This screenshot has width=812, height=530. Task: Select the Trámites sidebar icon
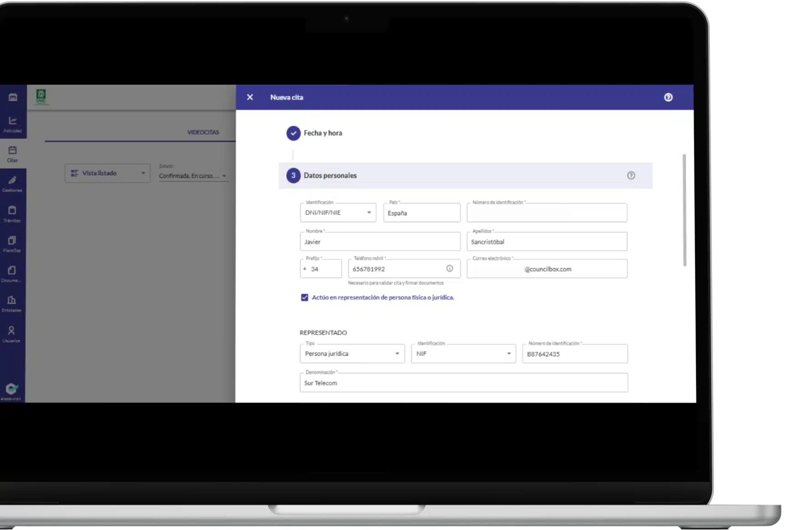click(x=12, y=214)
